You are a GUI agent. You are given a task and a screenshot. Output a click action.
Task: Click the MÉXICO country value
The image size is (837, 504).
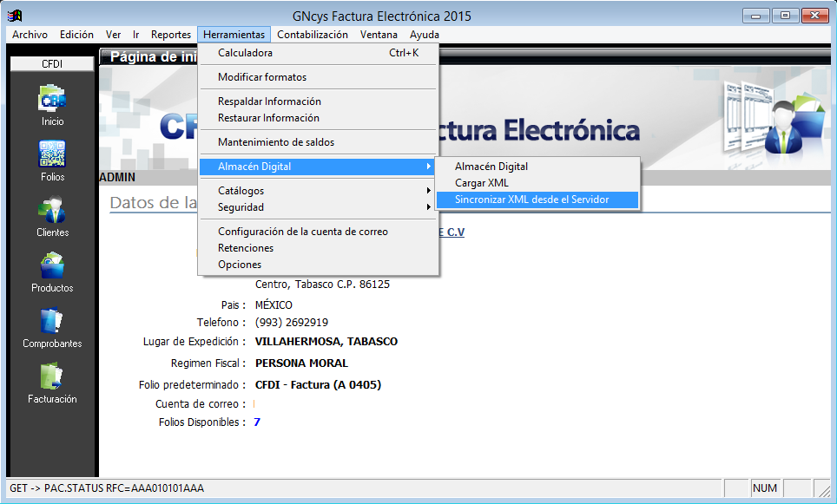pos(274,305)
